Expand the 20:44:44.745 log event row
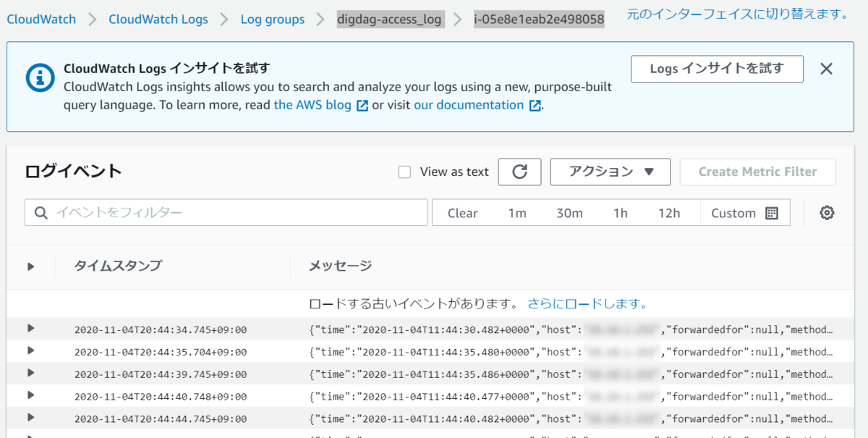 pos(31,418)
